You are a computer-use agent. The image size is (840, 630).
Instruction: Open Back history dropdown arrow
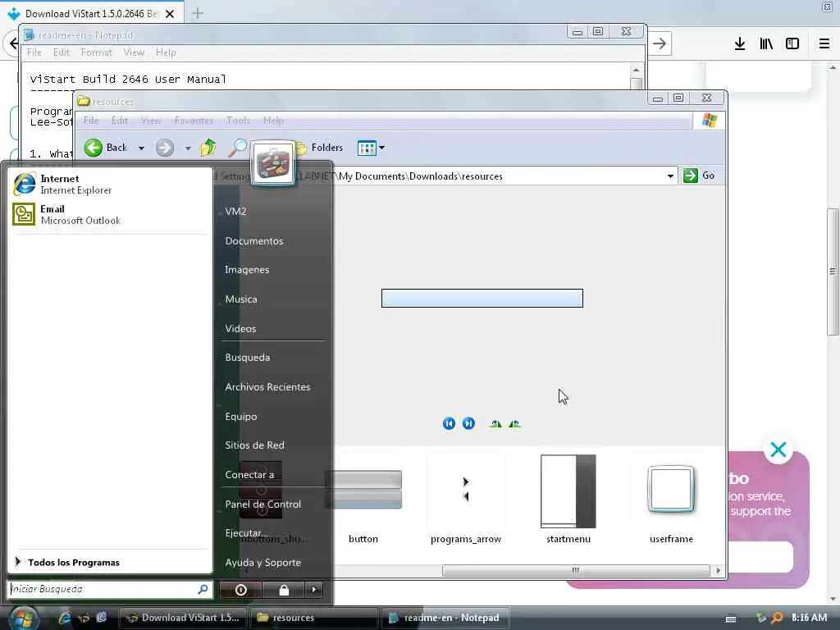click(x=141, y=148)
